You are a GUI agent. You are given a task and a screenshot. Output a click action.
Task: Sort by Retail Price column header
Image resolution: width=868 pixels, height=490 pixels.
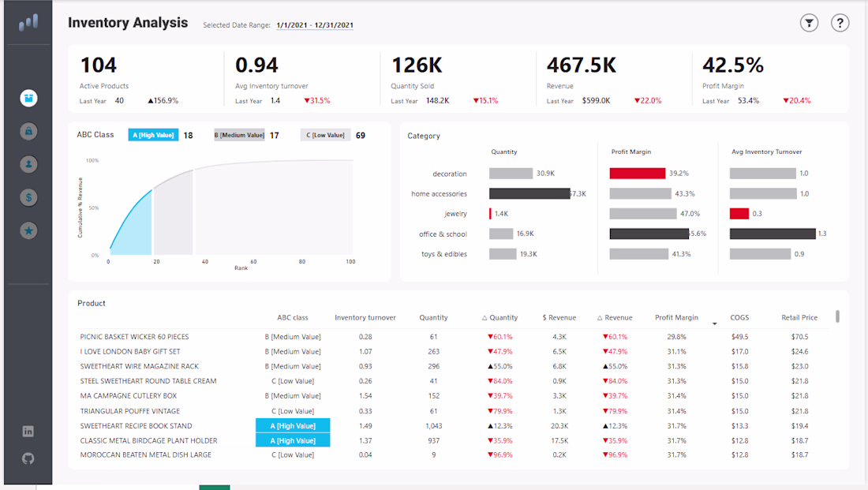click(x=799, y=318)
